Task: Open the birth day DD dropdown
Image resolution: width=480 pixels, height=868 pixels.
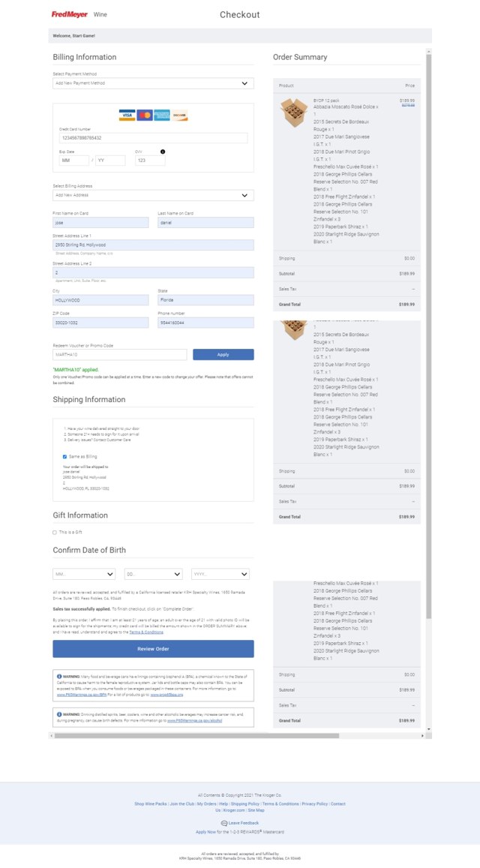Action: pos(153,574)
